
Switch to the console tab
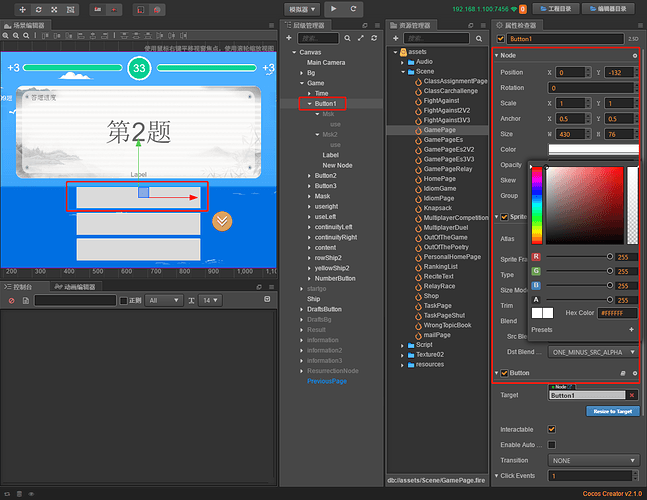pos(18,287)
